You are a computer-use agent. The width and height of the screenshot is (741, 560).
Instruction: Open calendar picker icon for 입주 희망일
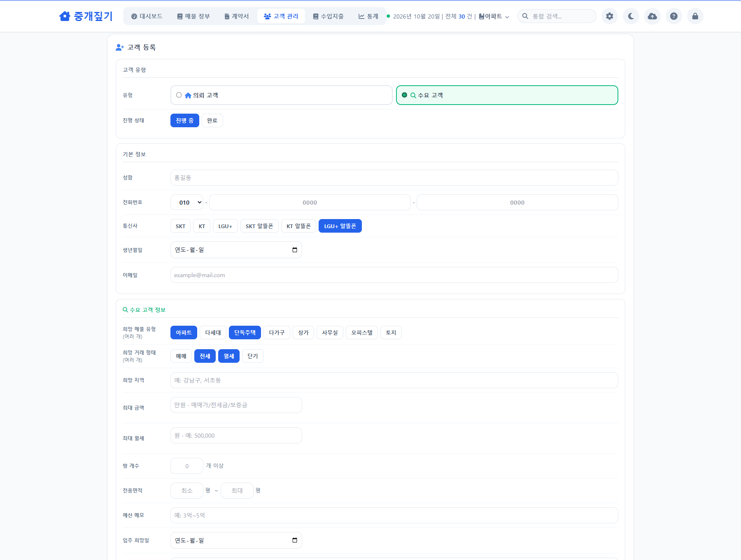(x=295, y=540)
